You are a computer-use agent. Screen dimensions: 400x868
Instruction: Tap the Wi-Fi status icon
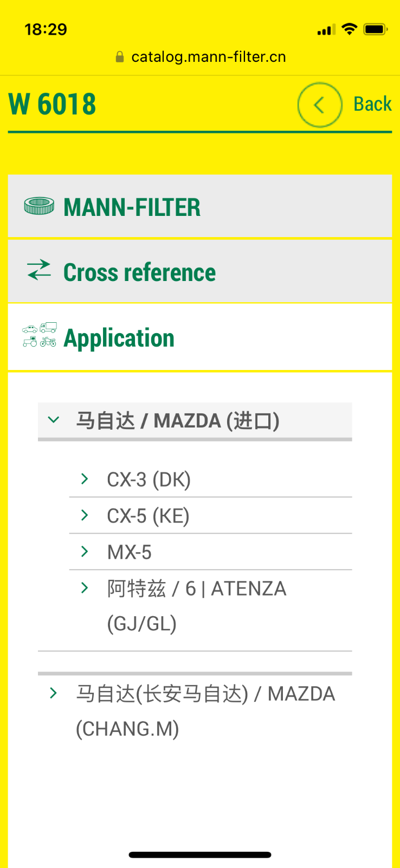click(x=350, y=29)
